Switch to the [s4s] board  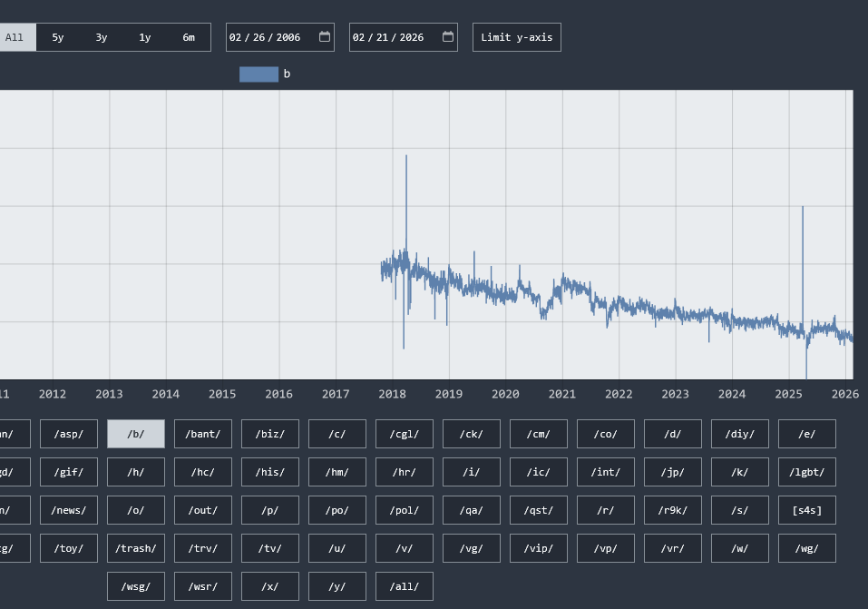[x=807, y=510]
